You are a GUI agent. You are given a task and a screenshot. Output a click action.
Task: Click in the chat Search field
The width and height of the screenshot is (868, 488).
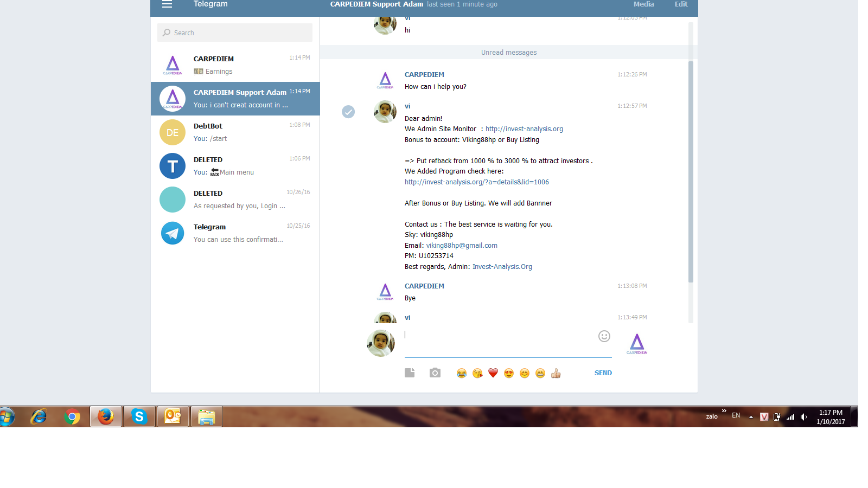click(x=235, y=33)
